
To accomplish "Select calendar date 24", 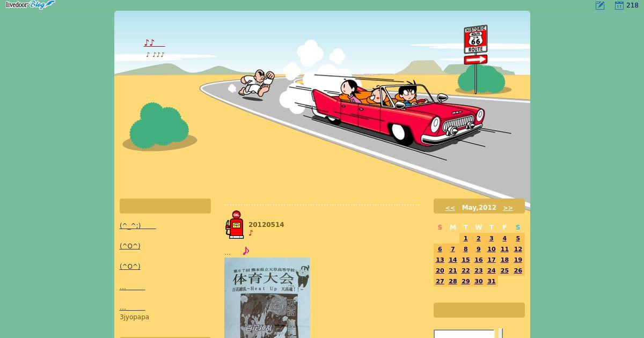I will tap(491, 270).
